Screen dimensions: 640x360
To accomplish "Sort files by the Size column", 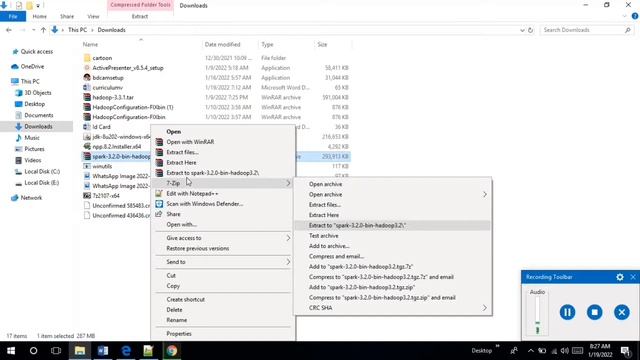I will coord(322,44).
